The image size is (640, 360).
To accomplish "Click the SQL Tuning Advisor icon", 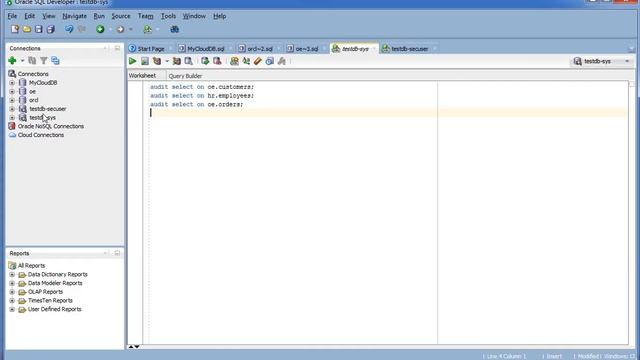I will point(188,61).
